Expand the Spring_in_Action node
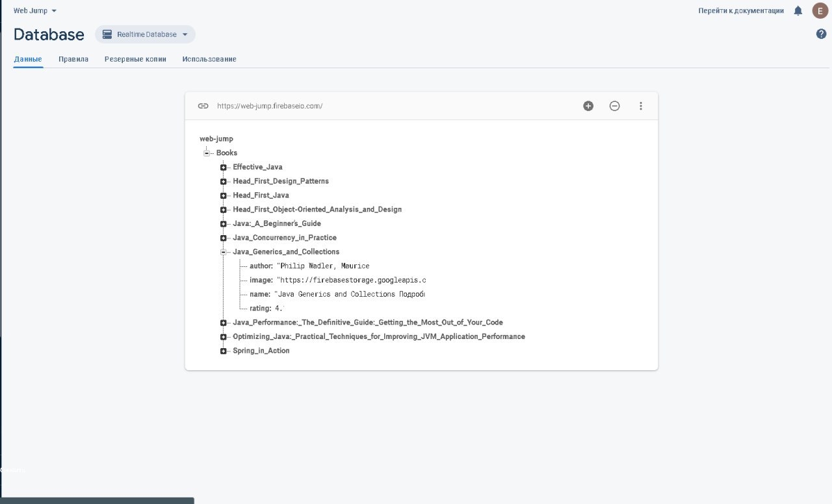Image resolution: width=832 pixels, height=504 pixels. [x=223, y=351]
